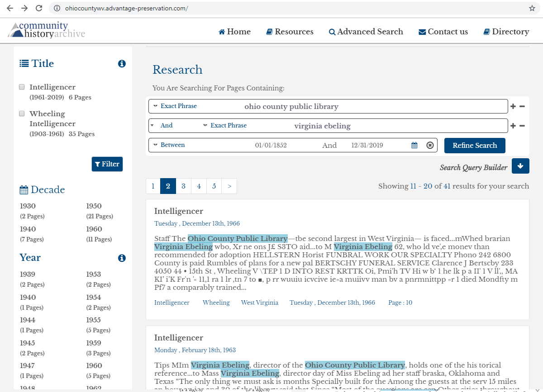The image size is (543, 392).
Task: Click the first result's Intelligencer footer link
Action: click(172, 302)
